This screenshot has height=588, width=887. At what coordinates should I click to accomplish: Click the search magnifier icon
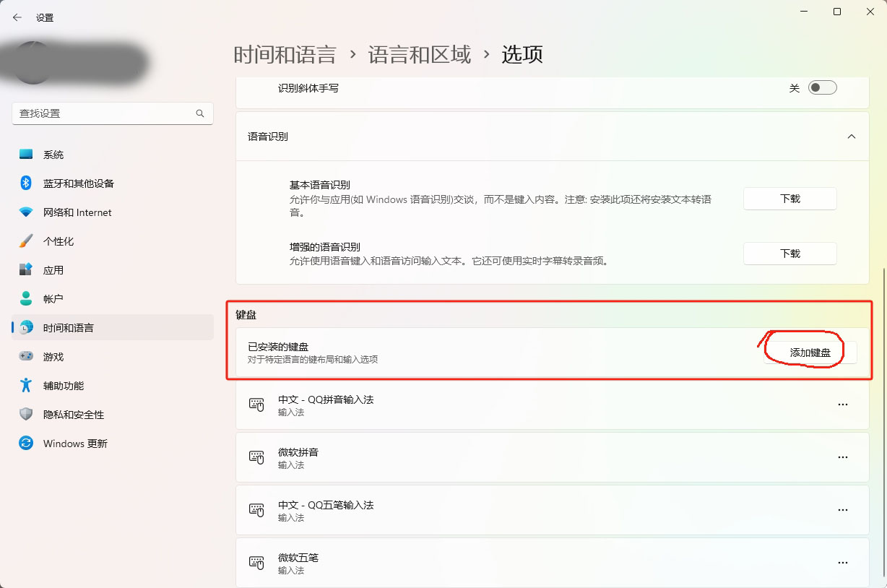(200, 113)
